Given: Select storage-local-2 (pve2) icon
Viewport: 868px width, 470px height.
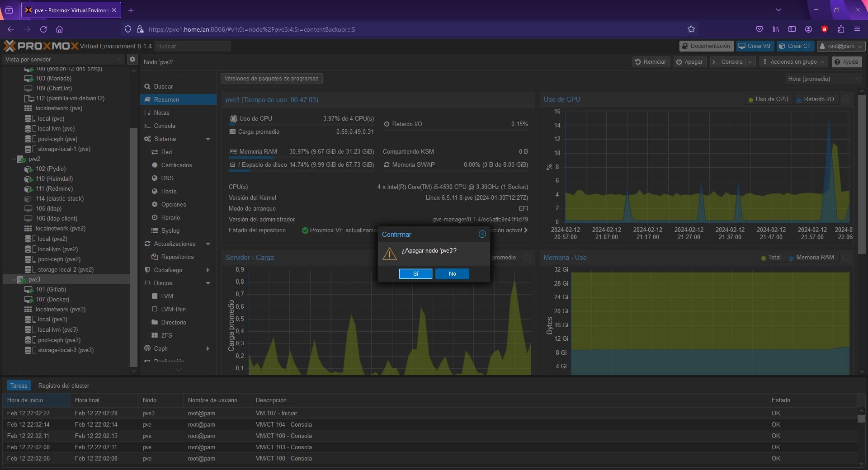Looking at the screenshot, I should tap(30, 269).
